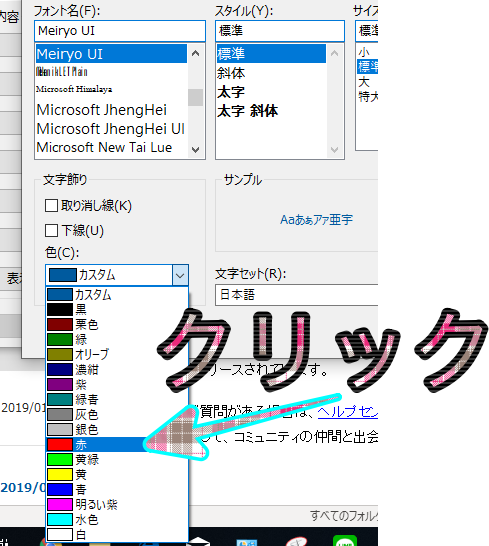Click the フォント名(F) text field
This screenshot has height=546, width=489.
120,31
